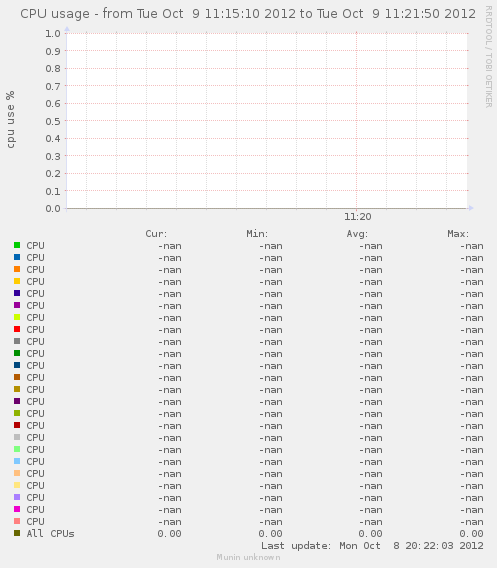Click the orange CPU legend swatch
Viewport: 497px width, 568px height.
[17, 269]
